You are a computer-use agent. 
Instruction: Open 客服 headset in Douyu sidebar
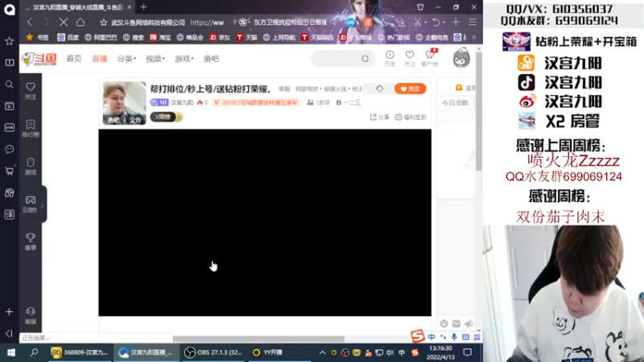coord(31,316)
